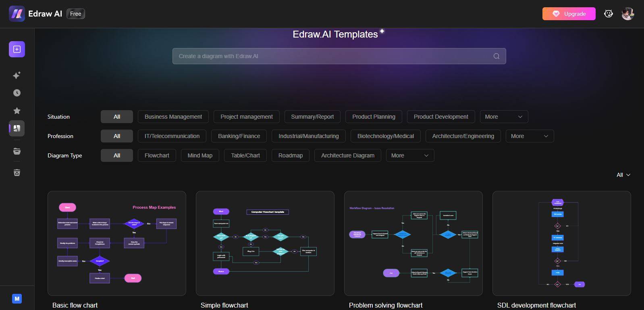Image resolution: width=644 pixels, height=310 pixels.
Task: Click the Basic flow chart title
Action: 75,305
